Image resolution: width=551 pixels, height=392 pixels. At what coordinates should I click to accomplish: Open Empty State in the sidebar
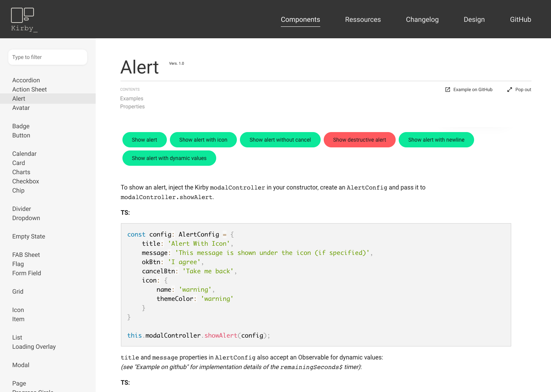[x=29, y=236]
